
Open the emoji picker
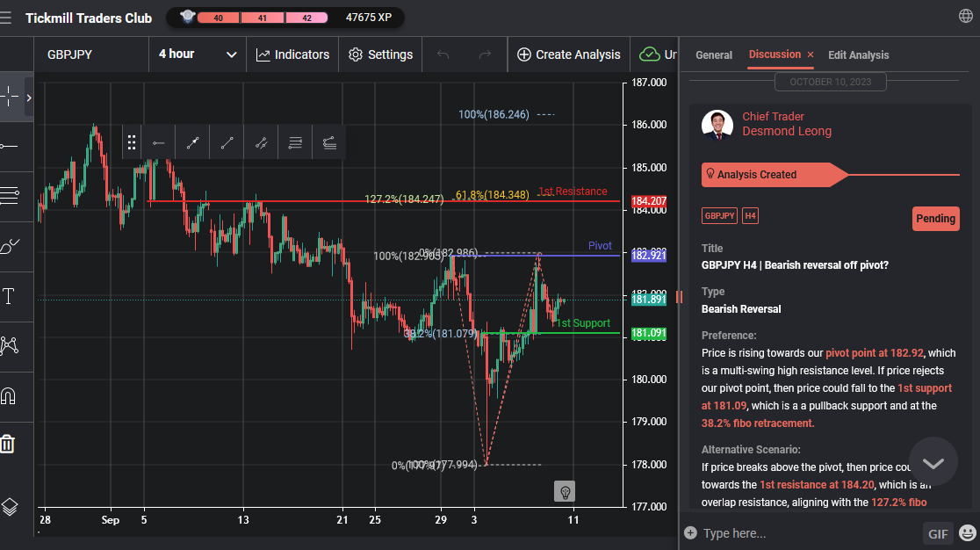coord(968,532)
